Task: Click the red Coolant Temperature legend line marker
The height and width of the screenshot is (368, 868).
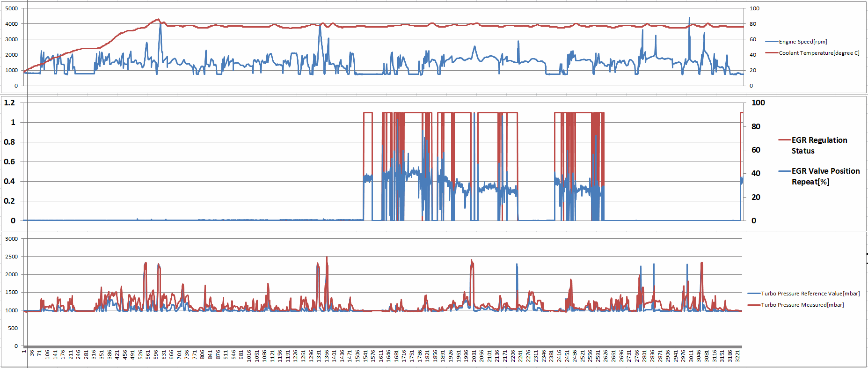Action: click(772, 53)
